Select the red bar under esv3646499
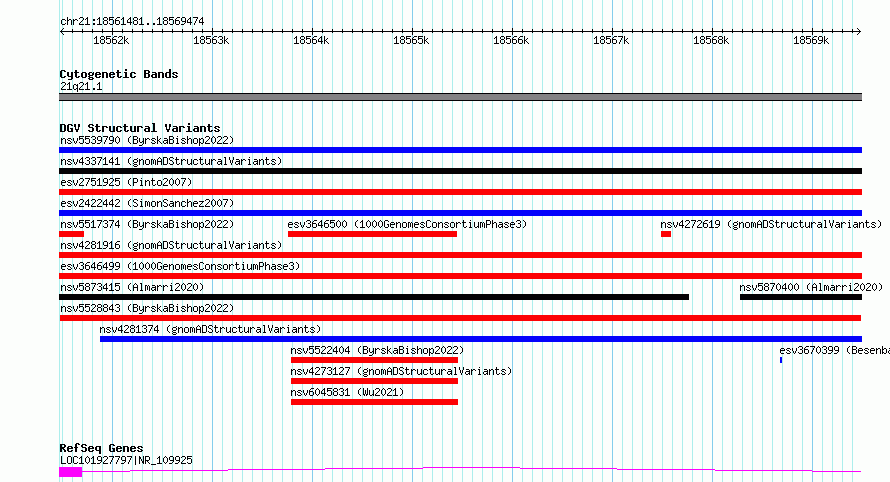Image resolution: width=890 pixels, height=482 pixels. click(x=460, y=276)
